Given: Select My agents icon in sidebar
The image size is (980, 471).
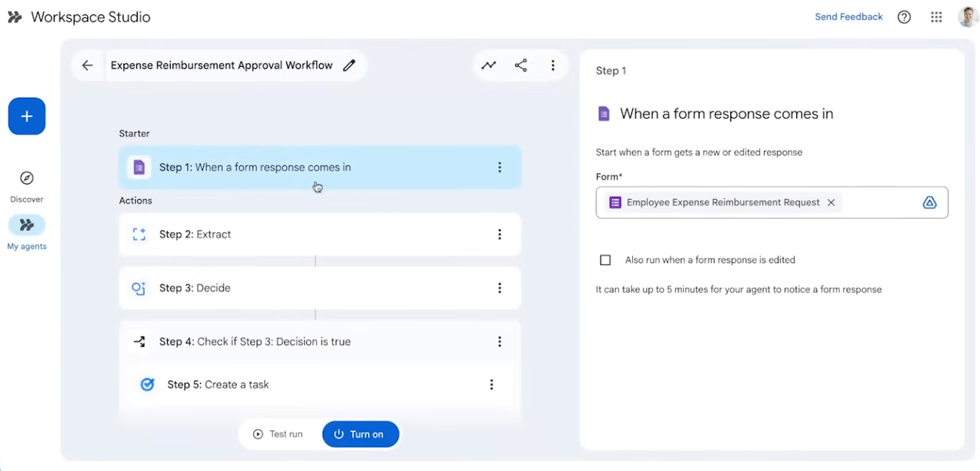Looking at the screenshot, I should (27, 225).
